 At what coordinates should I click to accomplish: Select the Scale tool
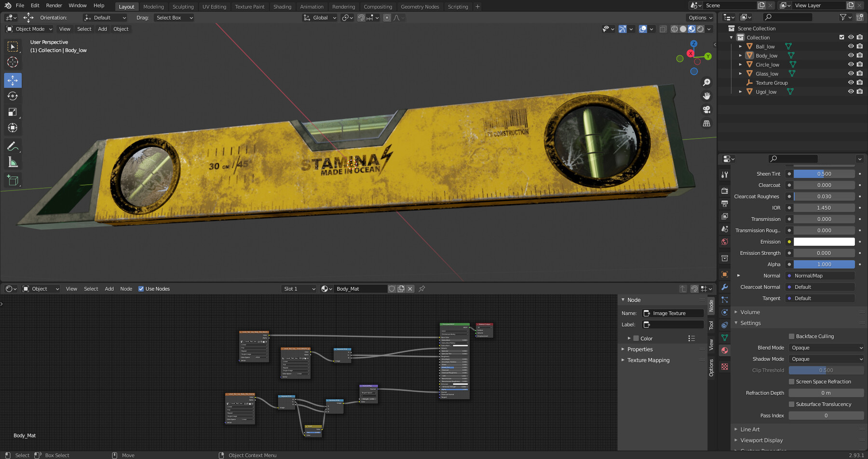(13, 111)
